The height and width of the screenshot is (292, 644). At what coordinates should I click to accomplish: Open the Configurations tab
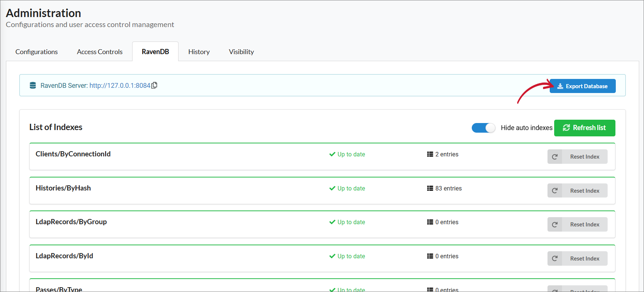pos(36,52)
